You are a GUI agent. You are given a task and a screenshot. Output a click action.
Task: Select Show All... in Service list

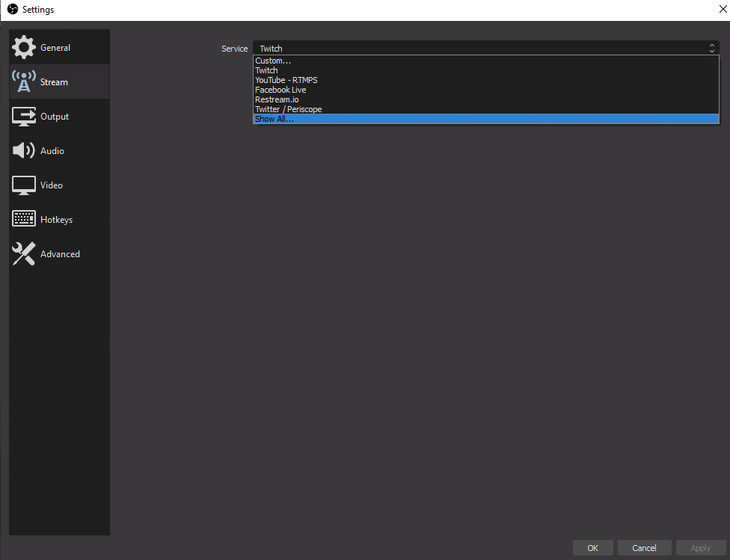486,119
